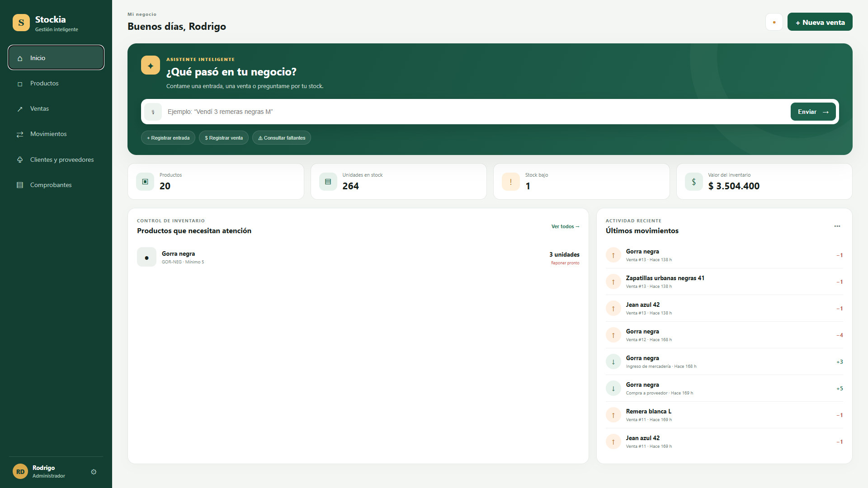The width and height of the screenshot is (868, 488).
Task: Click the Ventas arrow icon in sidebar
Action: (20, 109)
